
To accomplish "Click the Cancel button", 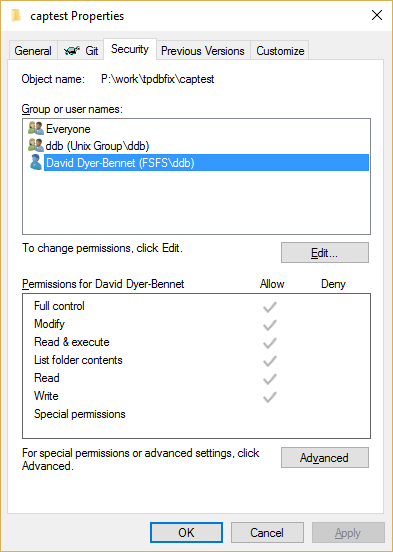I will 267,533.
